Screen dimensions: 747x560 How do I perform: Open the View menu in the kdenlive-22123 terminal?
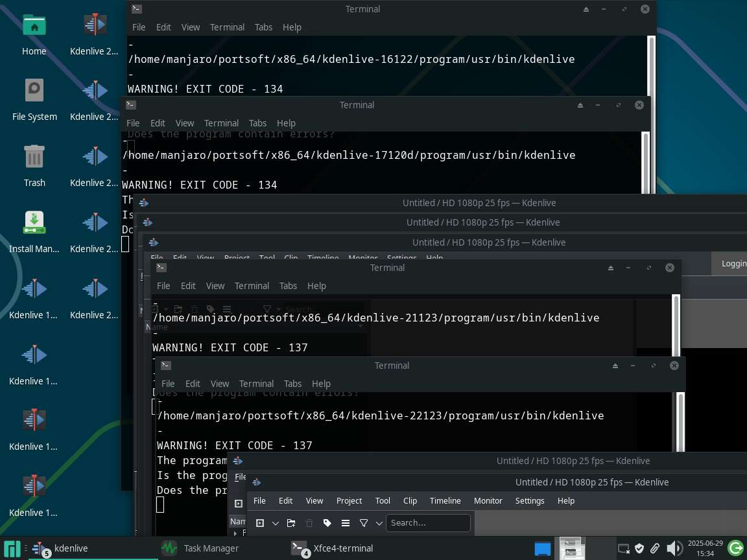click(x=220, y=383)
